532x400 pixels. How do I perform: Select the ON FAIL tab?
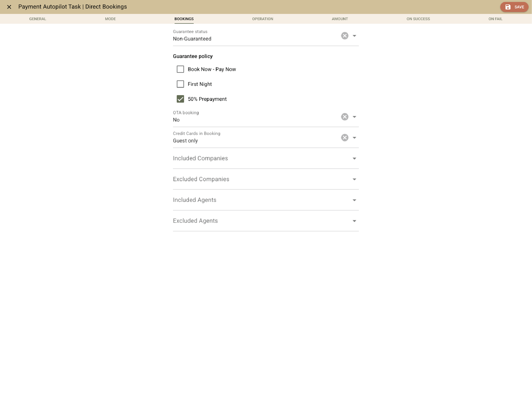(495, 19)
